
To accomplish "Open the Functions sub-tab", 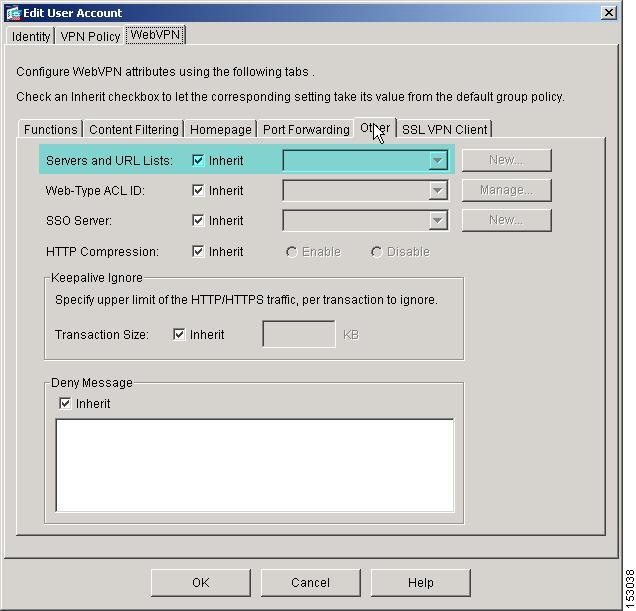I will tap(50, 129).
